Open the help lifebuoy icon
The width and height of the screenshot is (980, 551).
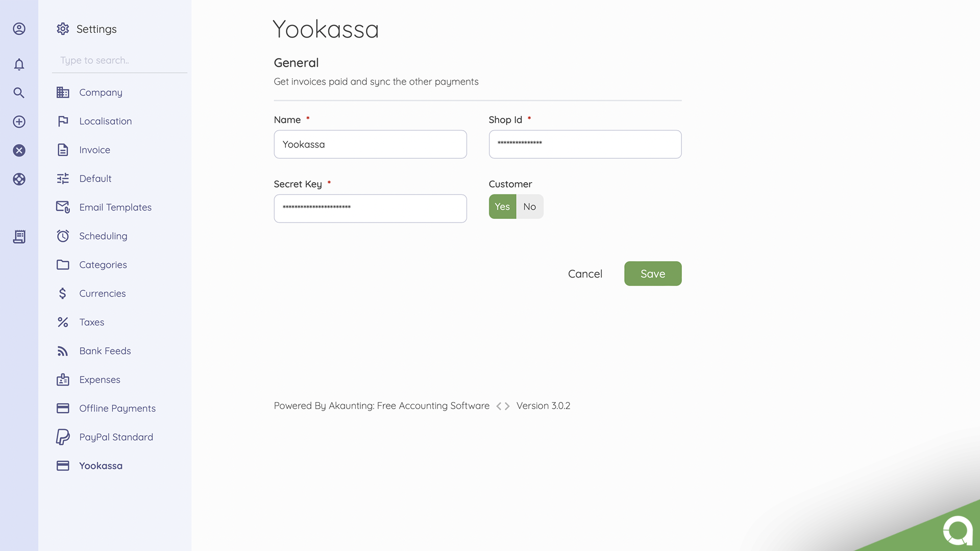19,179
